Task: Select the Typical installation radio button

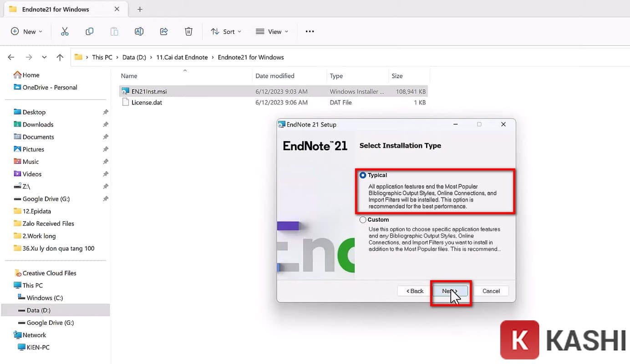Action: point(363,175)
